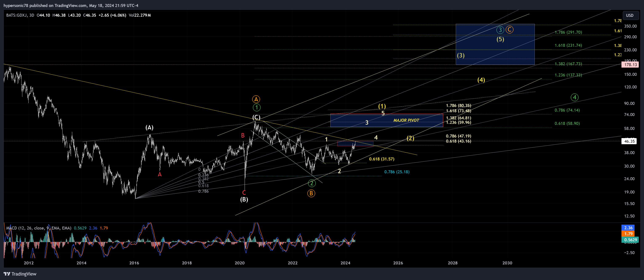Click the BATS:GDXJ symbol title
Image resolution: width=644 pixels, height=280 pixels.
[x=17, y=15]
